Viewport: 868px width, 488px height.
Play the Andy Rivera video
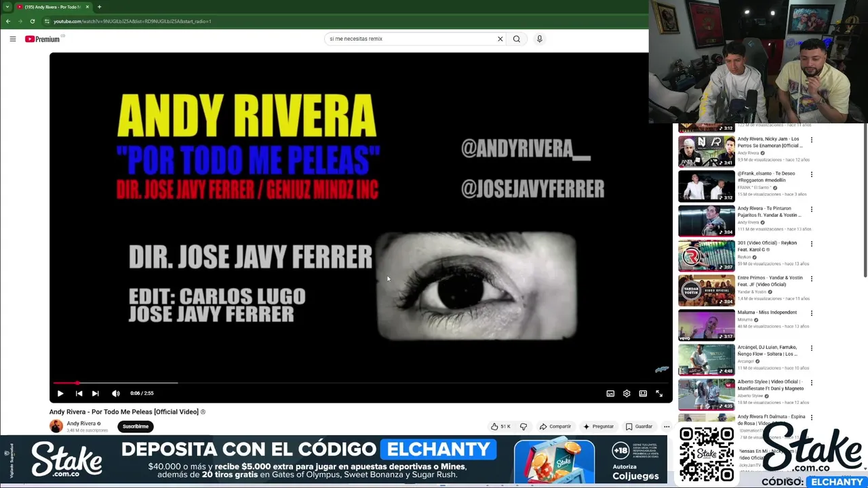pyautogui.click(x=60, y=393)
